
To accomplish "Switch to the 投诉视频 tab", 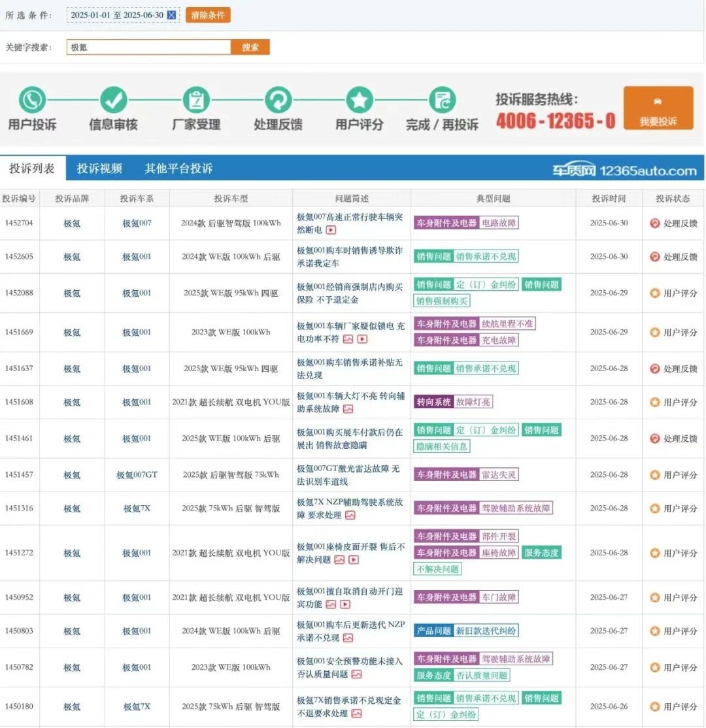I will 99,168.
